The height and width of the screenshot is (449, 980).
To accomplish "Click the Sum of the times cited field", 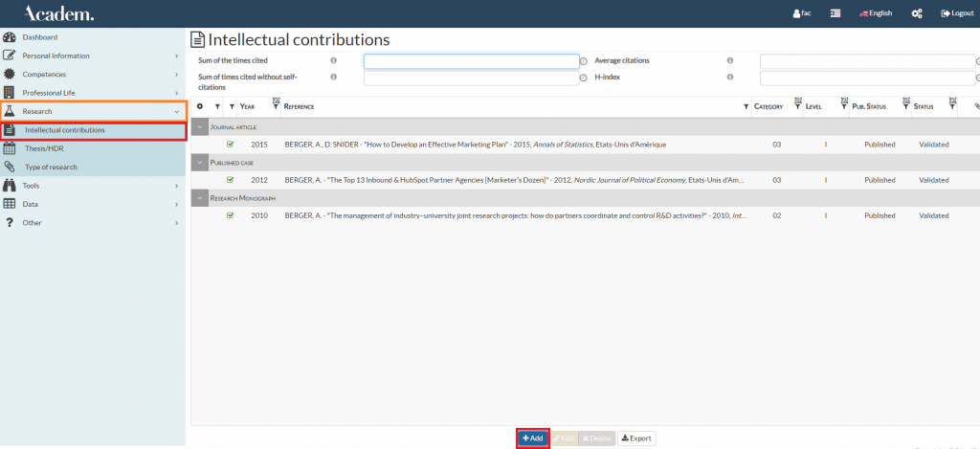I will (x=471, y=61).
